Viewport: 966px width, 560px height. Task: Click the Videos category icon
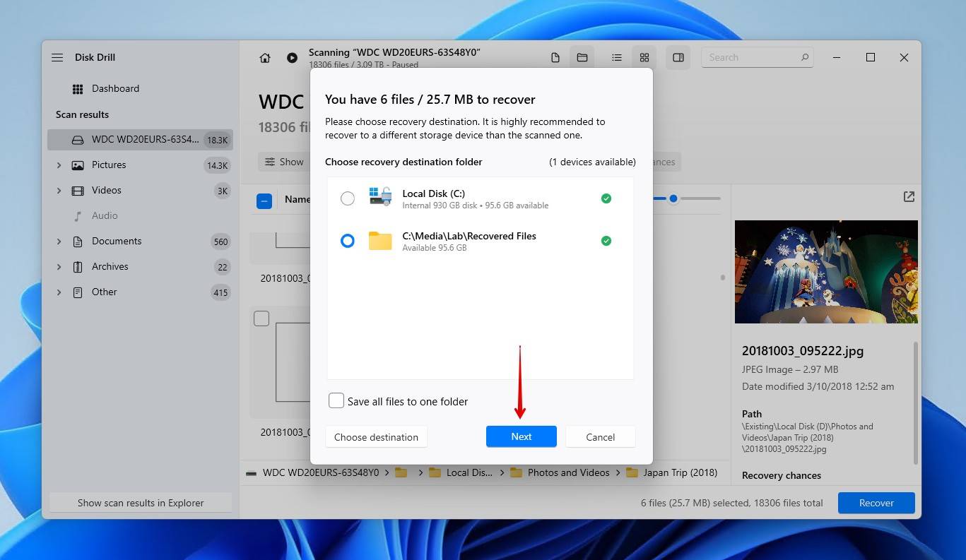pos(78,191)
